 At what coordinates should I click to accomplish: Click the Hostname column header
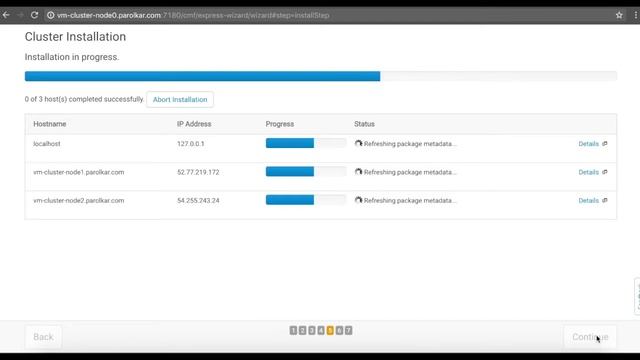[50, 124]
